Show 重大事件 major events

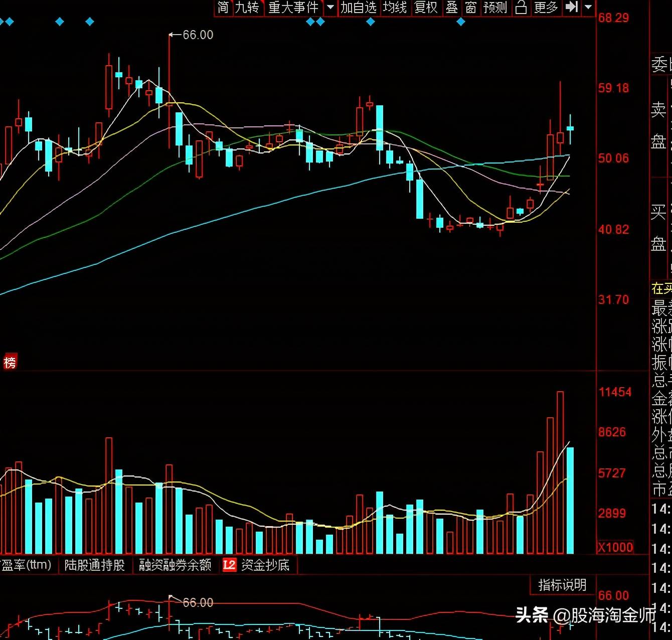[294, 8]
